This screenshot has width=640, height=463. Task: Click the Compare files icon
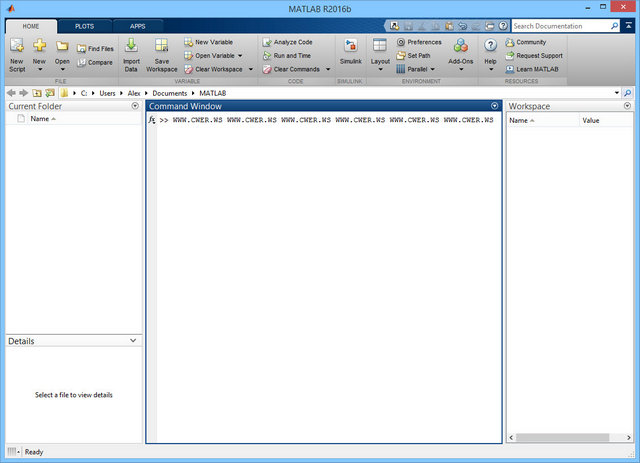(x=95, y=62)
